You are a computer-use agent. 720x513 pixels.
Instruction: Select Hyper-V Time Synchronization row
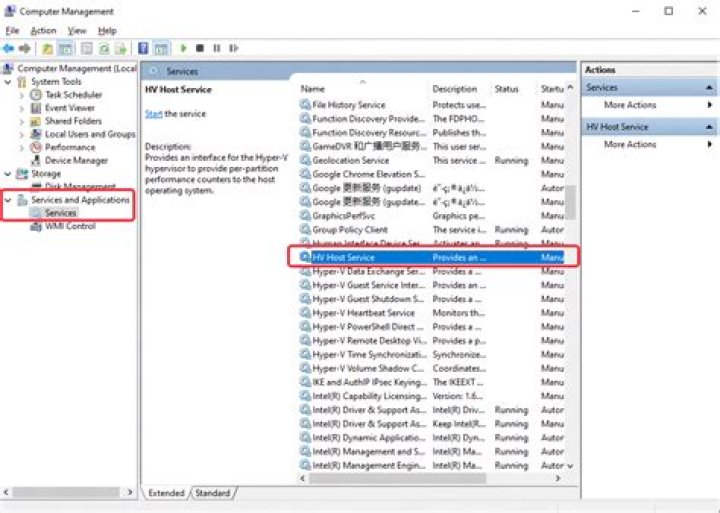(431, 354)
